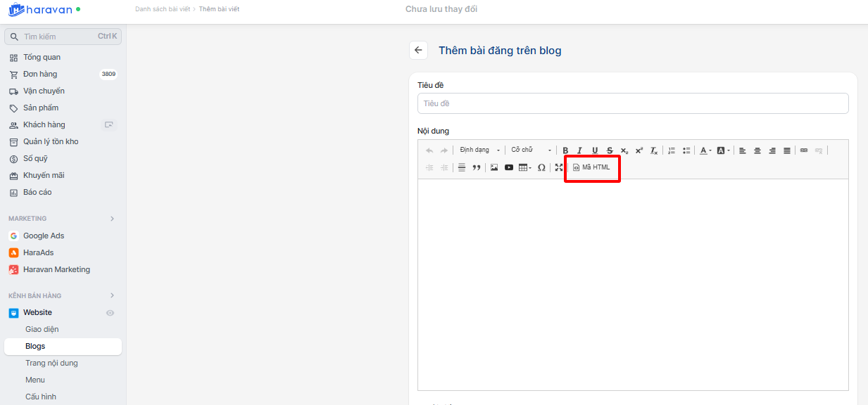
Task: Insert an image into the post
Action: [x=494, y=167]
